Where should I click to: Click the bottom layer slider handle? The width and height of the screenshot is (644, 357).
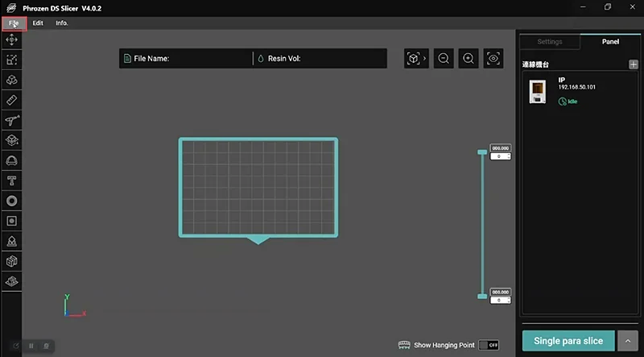coord(482,296)
